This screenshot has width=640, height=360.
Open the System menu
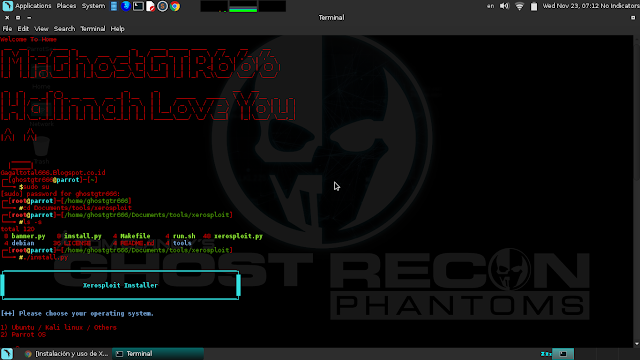coord(93,6)
